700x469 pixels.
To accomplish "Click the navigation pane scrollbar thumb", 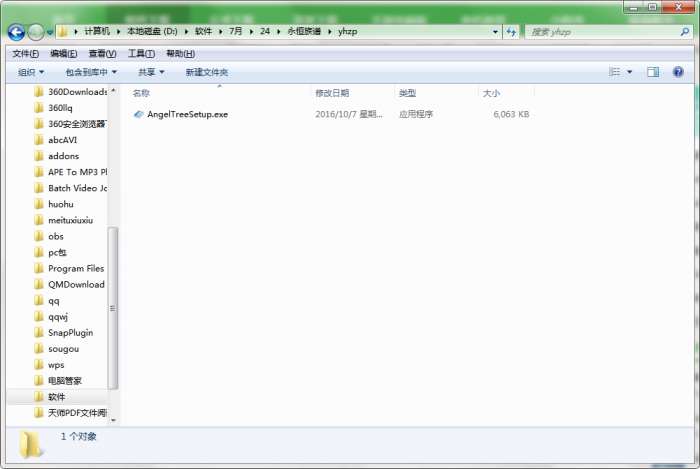I will coord(113,308).
